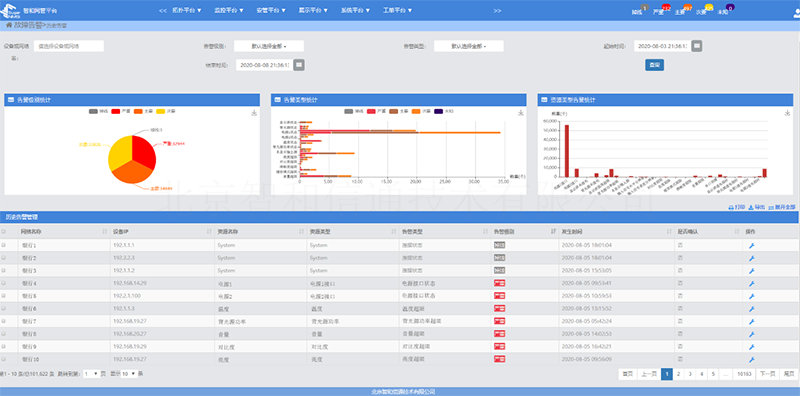
Task: Open the 系统平台 top menu
Action: pos(355,10)
